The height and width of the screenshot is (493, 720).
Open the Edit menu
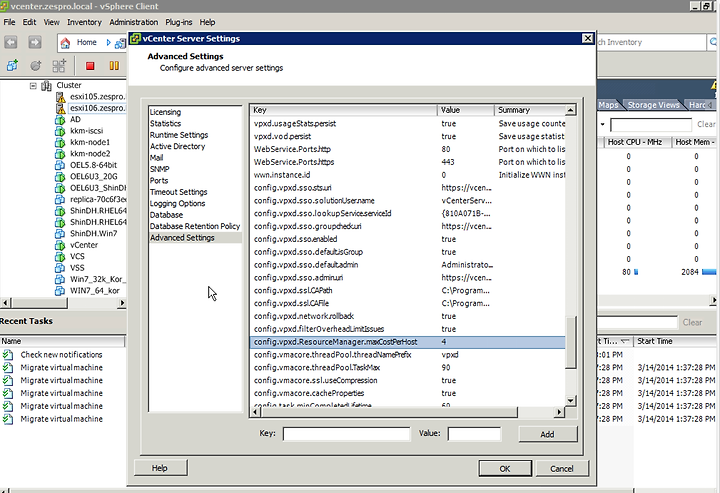[x=29, y=22]
